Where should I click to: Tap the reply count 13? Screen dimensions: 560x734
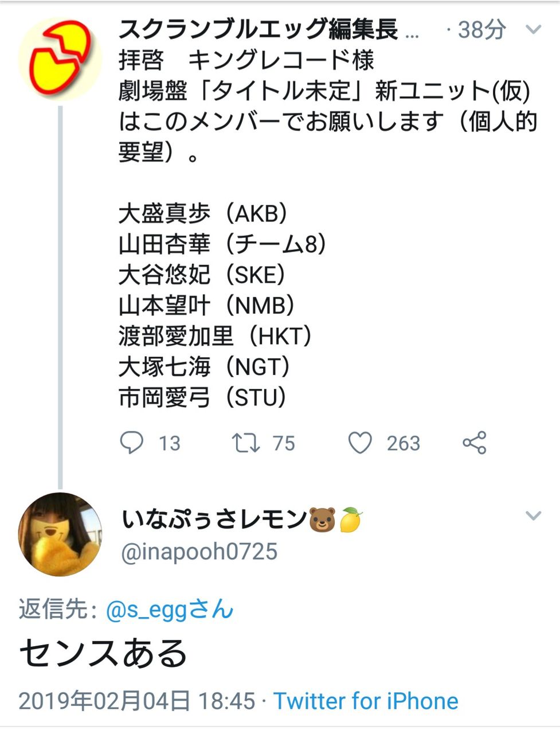pos(170,443)
